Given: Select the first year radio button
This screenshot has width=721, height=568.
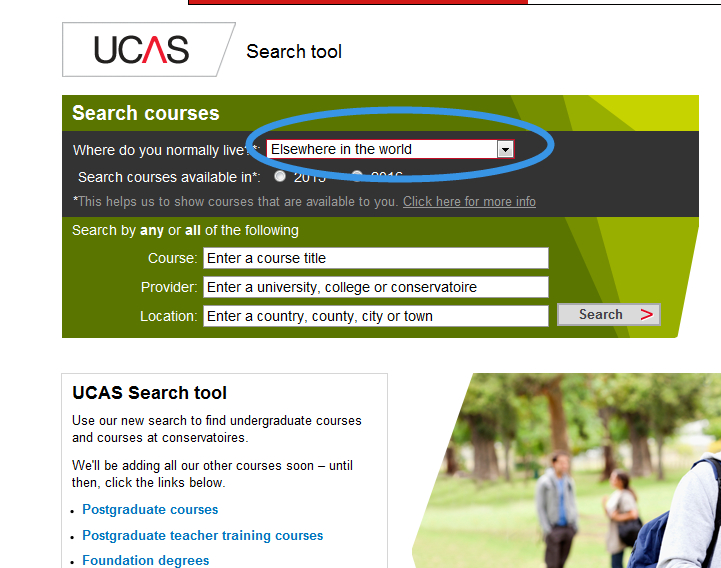Looking at the screenshot, I should click(x=280, y=176).
